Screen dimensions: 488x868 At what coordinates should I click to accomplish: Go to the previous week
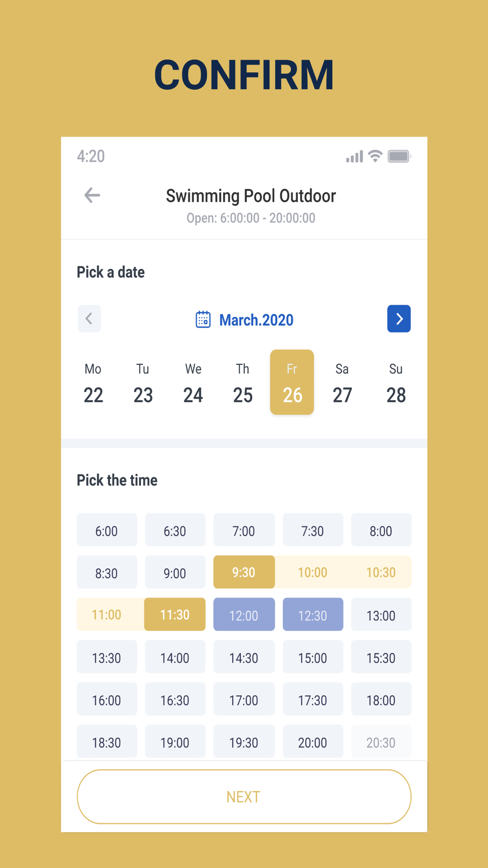click(x=89, y=319)
